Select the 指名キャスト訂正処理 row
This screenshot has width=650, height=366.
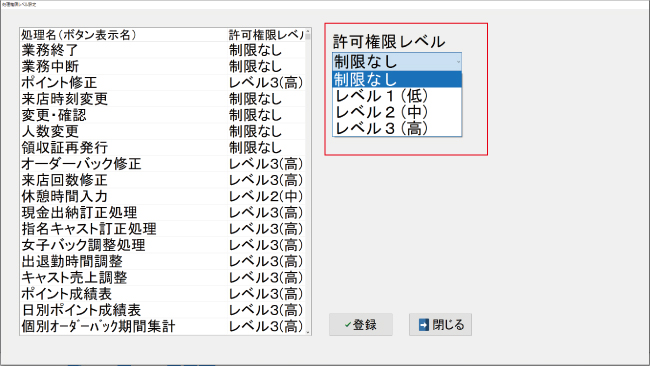tap(162, 229)
